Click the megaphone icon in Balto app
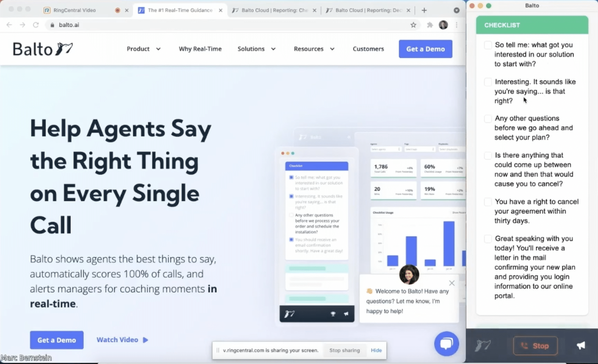The height and width of the screenshot is (364, 598). [581, 346]
